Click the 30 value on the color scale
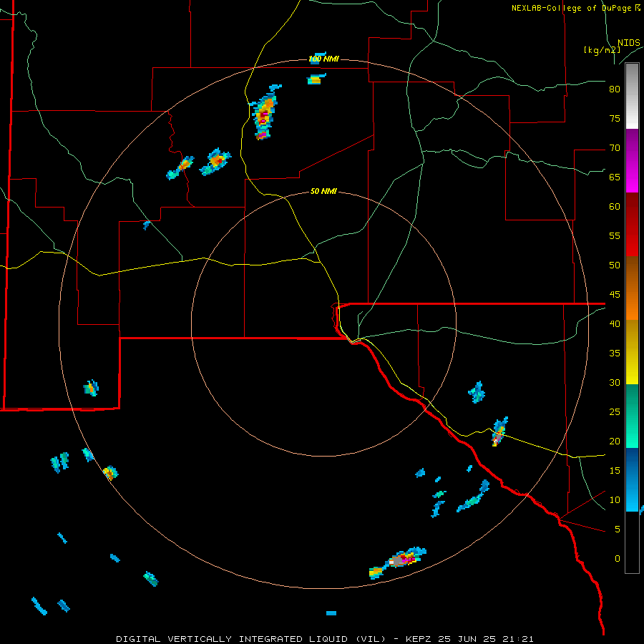The height and width of the screenshot is (644, 644). [x=615, y=382]
